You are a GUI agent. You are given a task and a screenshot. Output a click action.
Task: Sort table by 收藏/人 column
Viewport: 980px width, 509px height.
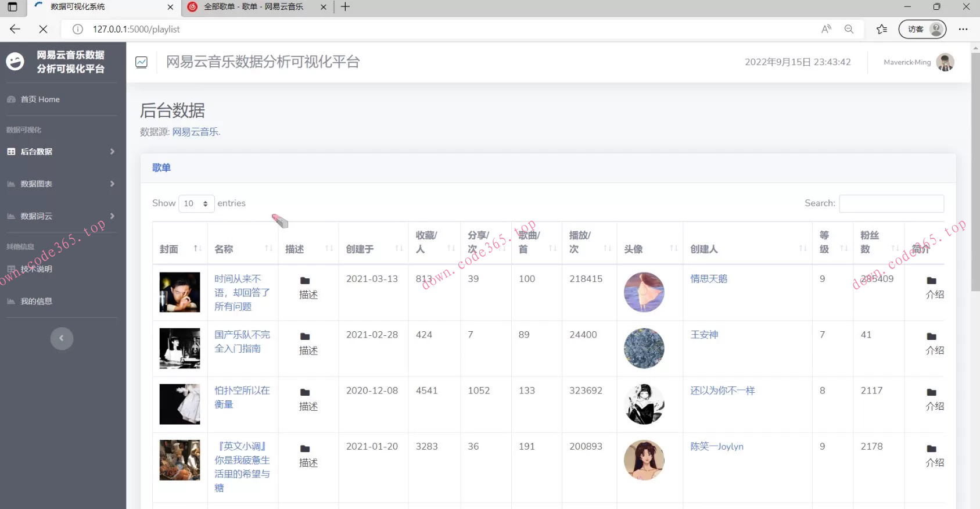435,242
